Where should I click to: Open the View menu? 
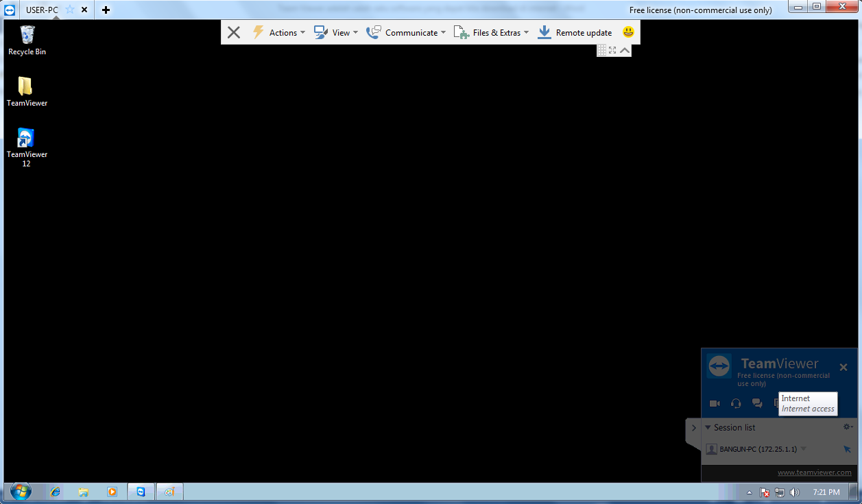(x=336, y=32)
